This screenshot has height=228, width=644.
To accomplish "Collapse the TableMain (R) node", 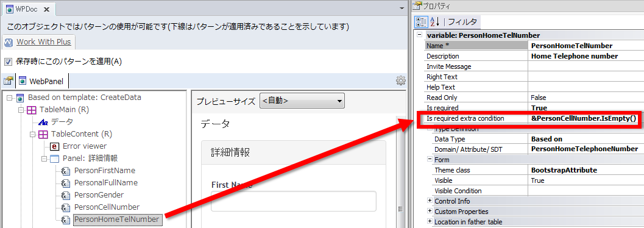I will 21,110.
